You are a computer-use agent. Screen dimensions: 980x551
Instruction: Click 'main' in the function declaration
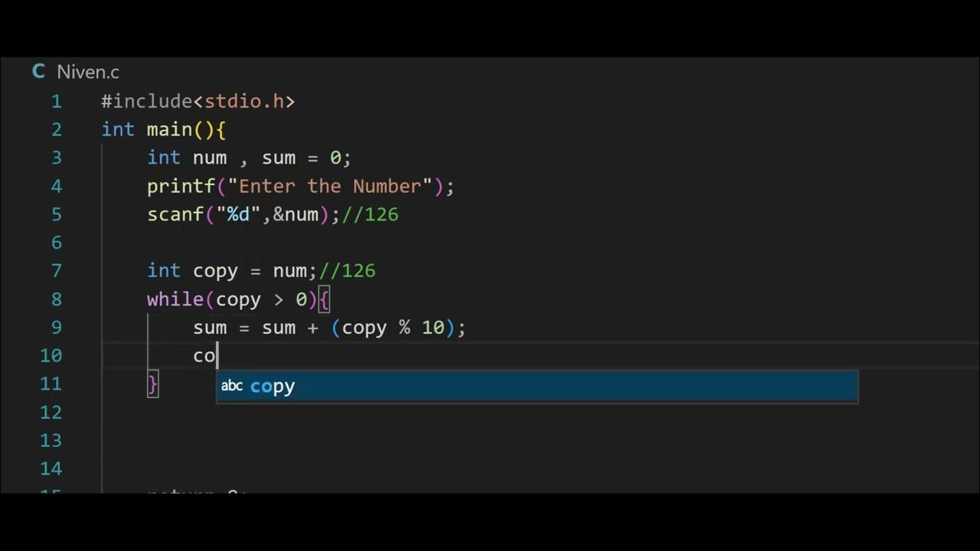tap(170, 129)
